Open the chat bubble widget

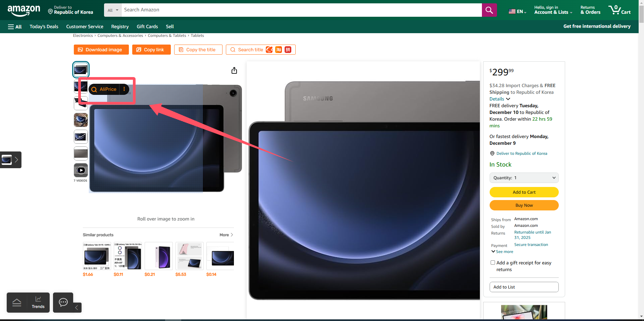(63, 302)
